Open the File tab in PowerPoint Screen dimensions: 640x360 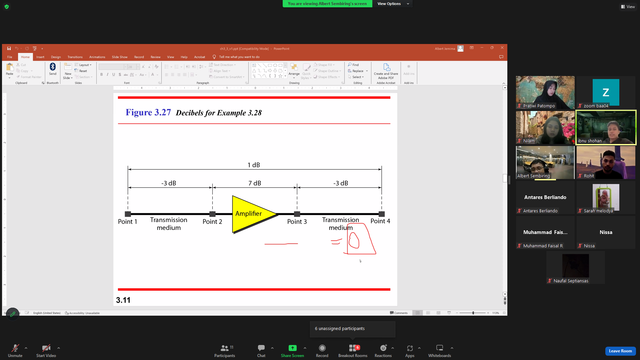click(10, 57)
